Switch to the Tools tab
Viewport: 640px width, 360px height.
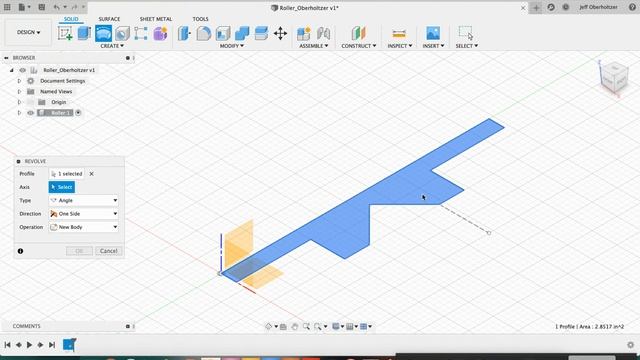(x=200, y=19)
